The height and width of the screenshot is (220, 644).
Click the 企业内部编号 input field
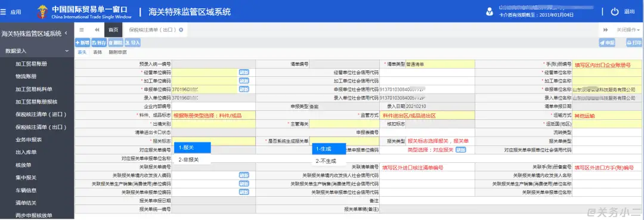click(213, 107)
